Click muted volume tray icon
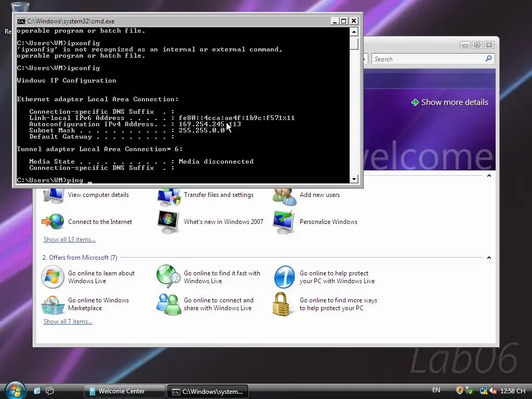532x399 pixels. click(493, 391)
